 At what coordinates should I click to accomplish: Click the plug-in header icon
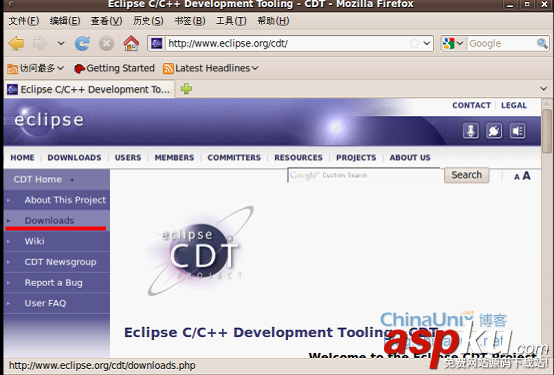pyautogui.click(x=494, y=131)
